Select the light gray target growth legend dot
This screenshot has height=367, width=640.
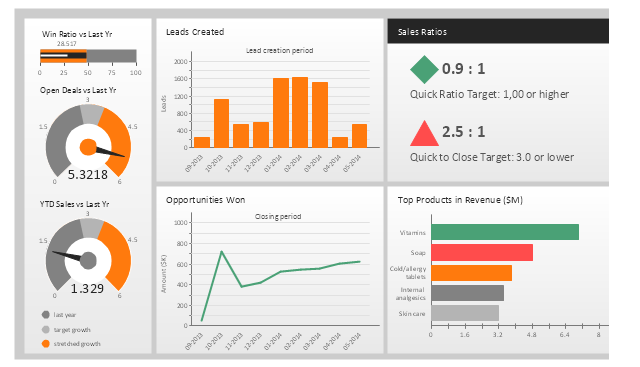(x=46, y=329)
